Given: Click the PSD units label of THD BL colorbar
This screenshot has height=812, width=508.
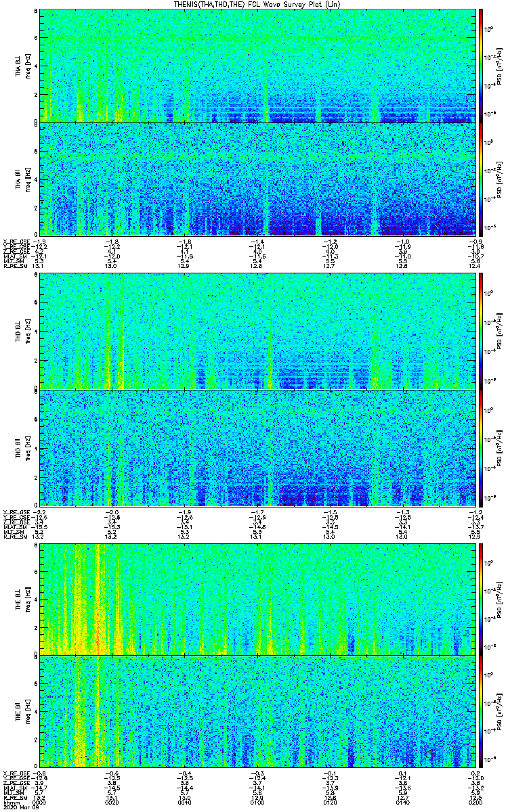Looking at the screenshot, I should (501, 331).
